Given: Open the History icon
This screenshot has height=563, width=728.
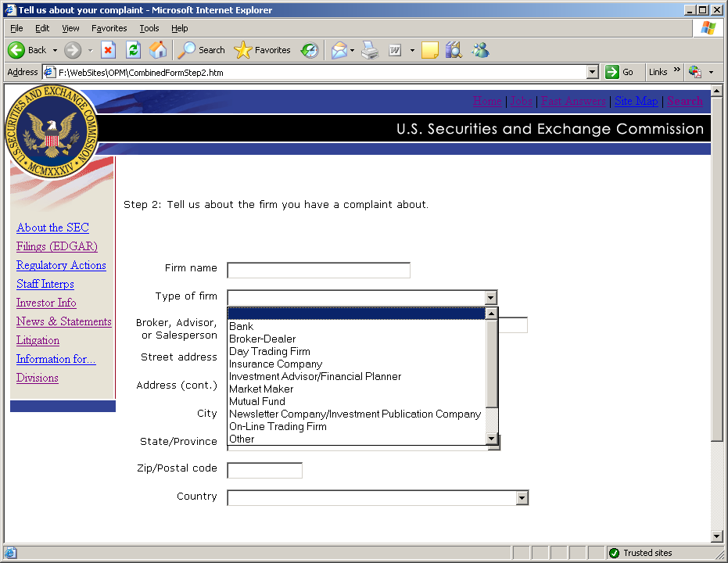Looking at the screenshot, I should [310, 50].
